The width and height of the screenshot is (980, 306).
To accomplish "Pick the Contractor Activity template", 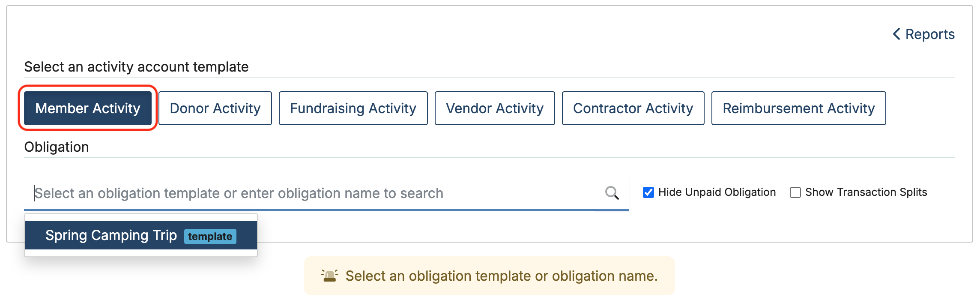I will (633, 108).
